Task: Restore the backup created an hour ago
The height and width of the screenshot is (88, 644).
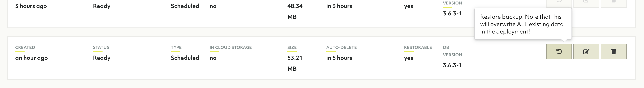Action: [559, 52]
